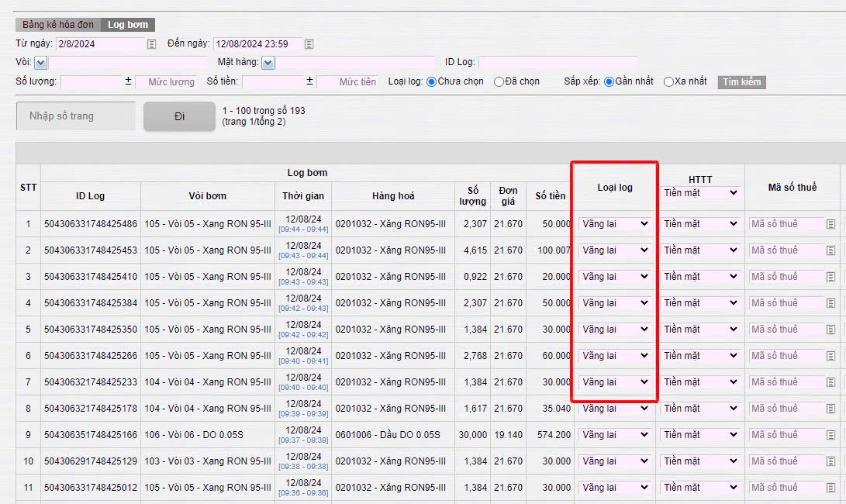Expand the Vòi dropdown arrow

[41, 63]
